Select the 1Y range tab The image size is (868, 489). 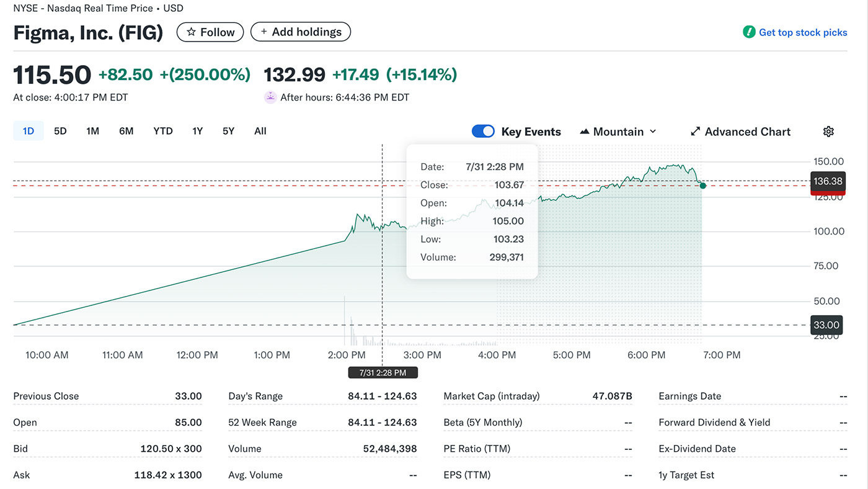197,131
